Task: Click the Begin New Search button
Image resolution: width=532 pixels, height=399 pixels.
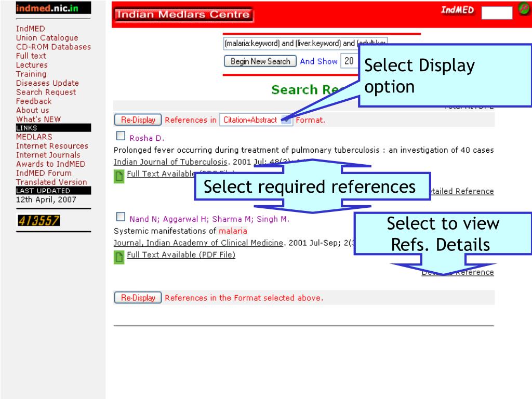Action: (x=260, y=61)
